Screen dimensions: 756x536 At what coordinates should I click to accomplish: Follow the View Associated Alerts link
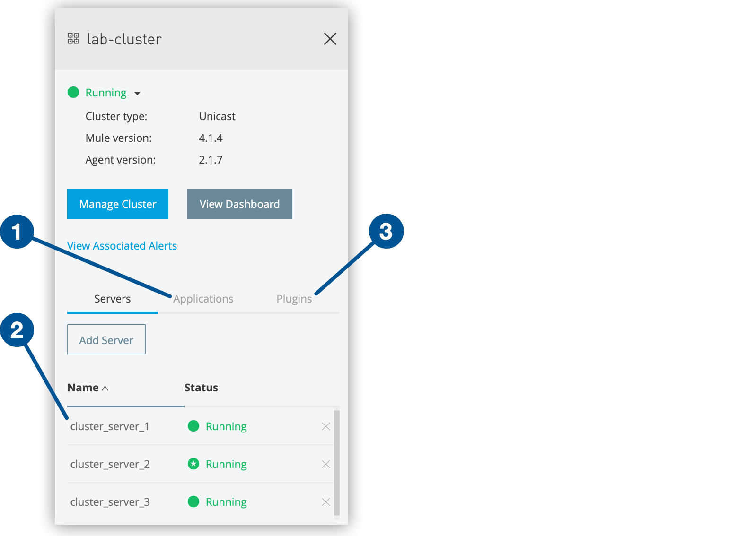coord(122,246)
